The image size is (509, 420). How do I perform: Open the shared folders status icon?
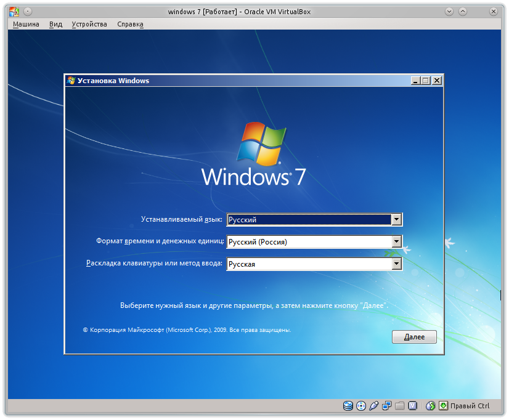tap(399, 406)
